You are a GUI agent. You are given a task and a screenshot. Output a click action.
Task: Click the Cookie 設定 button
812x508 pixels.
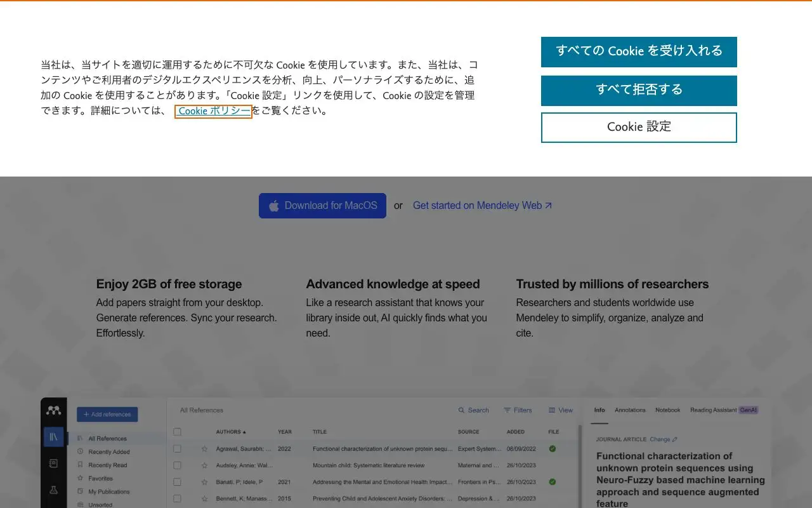point(639,127)
